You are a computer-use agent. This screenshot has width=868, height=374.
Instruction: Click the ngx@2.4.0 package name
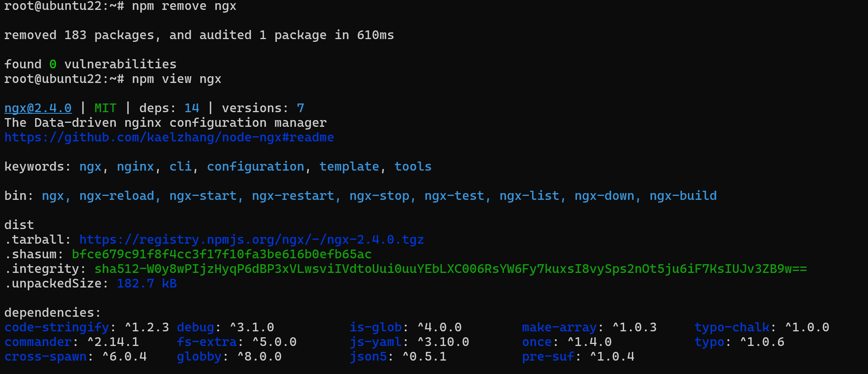click(38, 108)
